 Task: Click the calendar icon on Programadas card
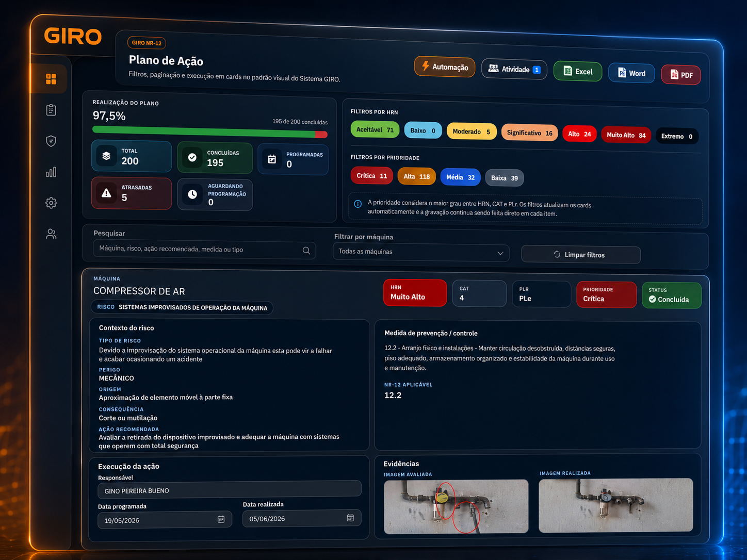pos(272,159)
